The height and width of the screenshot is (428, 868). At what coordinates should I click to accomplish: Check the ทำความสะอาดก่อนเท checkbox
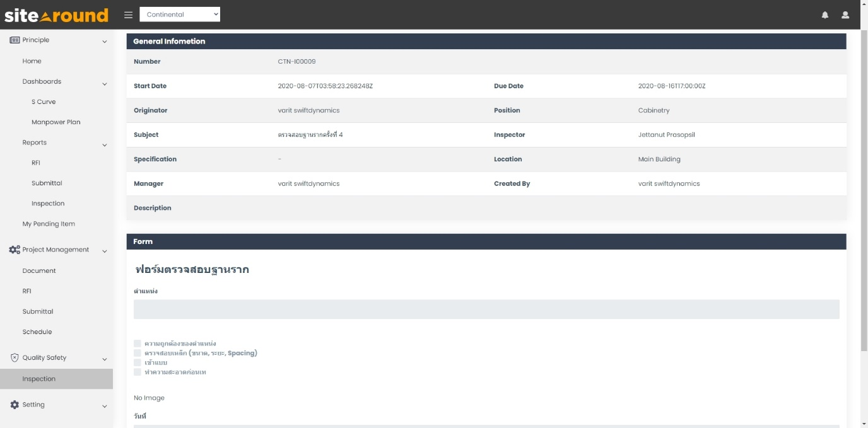pos(137,372)
